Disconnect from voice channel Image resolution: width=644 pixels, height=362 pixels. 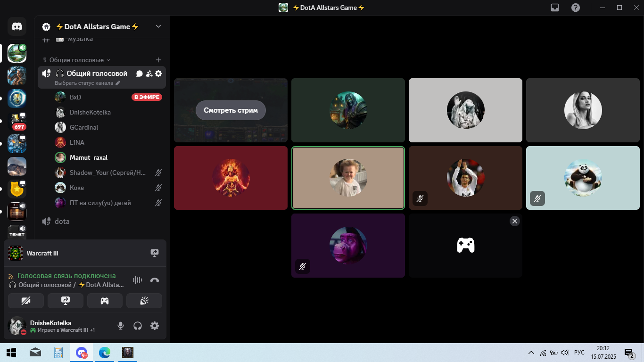[x=155, y=280]
